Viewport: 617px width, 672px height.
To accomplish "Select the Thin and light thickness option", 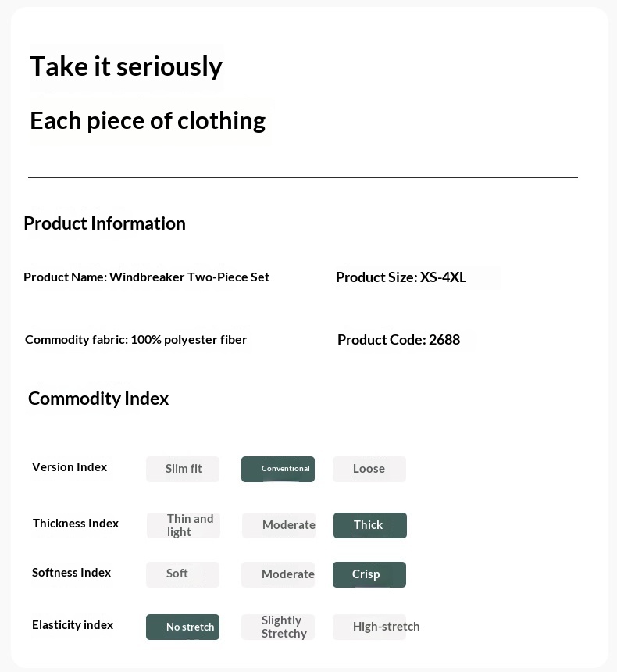I will click(184, 525).
